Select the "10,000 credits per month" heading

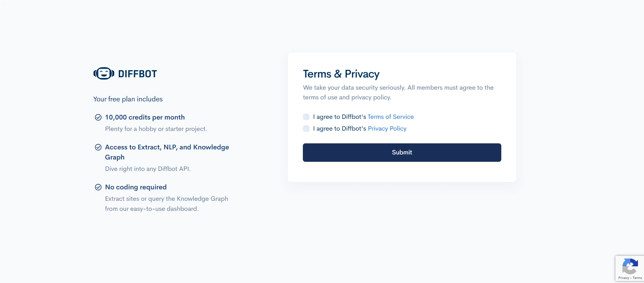(145, 117)
